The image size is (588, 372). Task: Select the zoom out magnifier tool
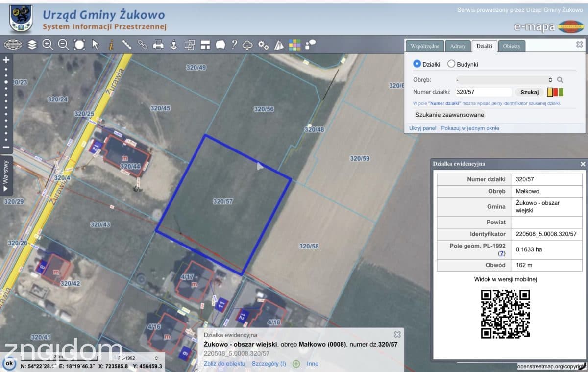63,45
